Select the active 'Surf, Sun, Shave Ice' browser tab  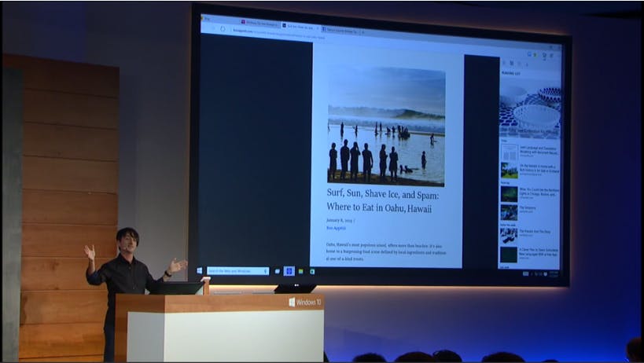tap(300, 26)
